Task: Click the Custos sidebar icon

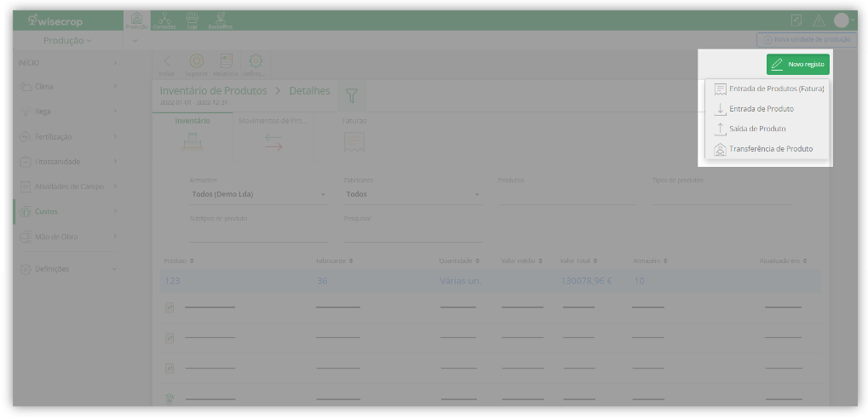Action: click(26, 212)
